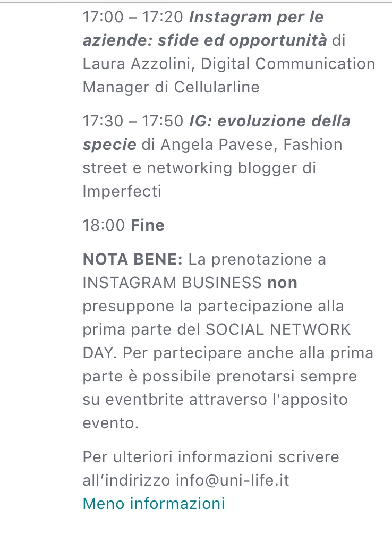392x543 pixels.
Task: Tap the 'INSTAGRAM BUSINESS' text
Action: (172, 283)
